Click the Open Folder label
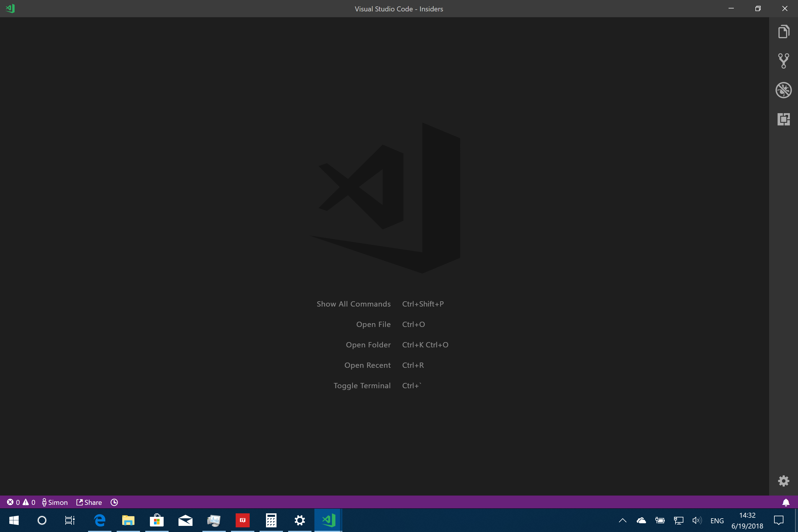The image size is (798, 532). [x=368, y=345]
